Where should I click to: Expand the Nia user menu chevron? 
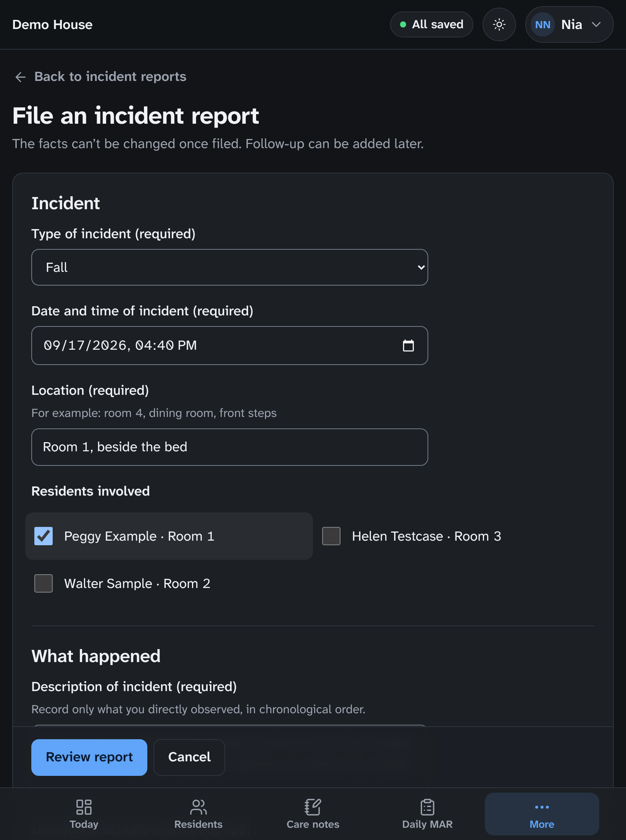596,24
